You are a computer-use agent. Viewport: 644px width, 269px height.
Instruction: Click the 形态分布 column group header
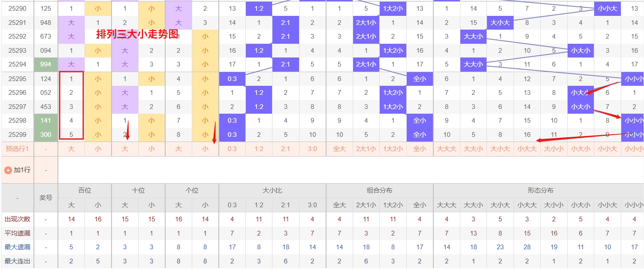coord(540,190)
